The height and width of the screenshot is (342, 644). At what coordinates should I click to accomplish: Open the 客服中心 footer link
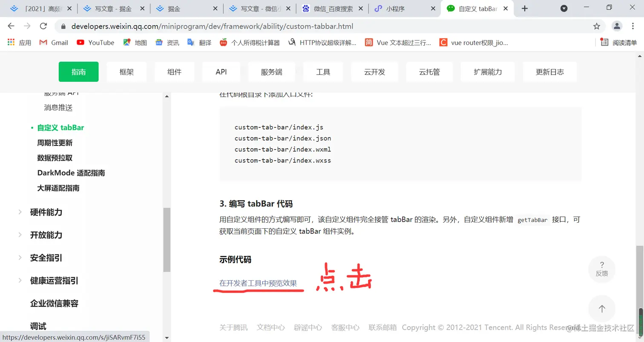click(x=345, y=328)
